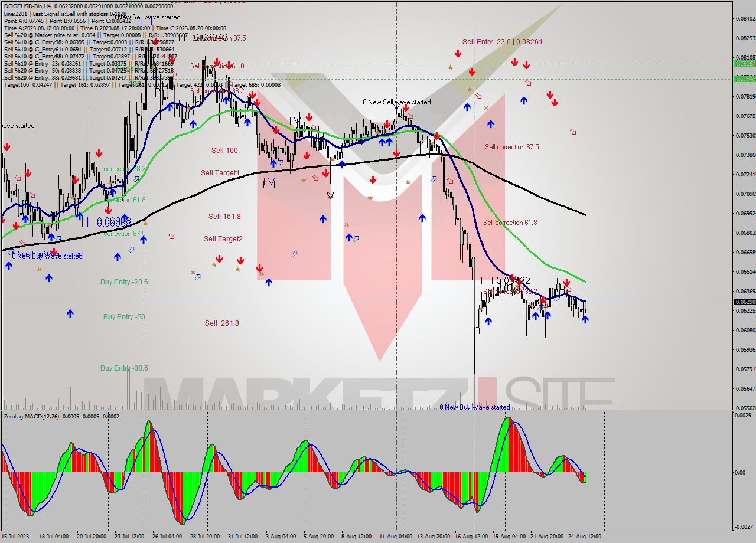Screen dimensions: 756x543
Task: Click the MACD scale value -0.0027
Action: (x=744, y=526)
